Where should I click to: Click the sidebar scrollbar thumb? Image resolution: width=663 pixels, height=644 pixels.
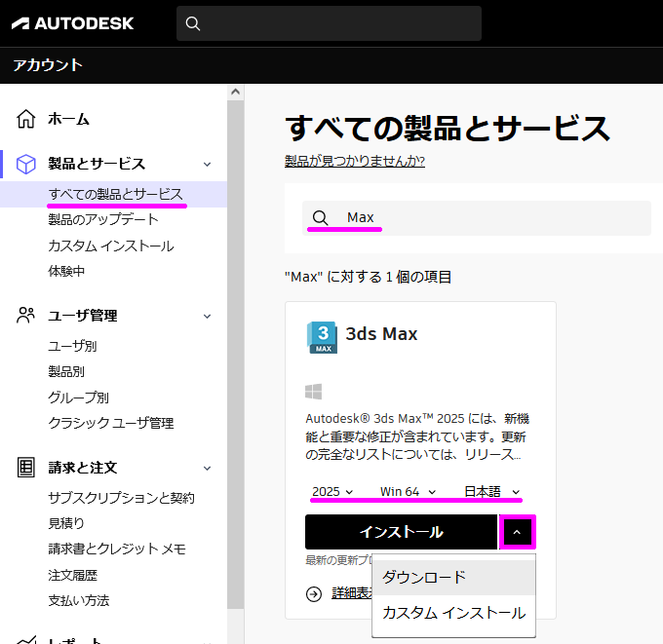[x=236, y=355]
